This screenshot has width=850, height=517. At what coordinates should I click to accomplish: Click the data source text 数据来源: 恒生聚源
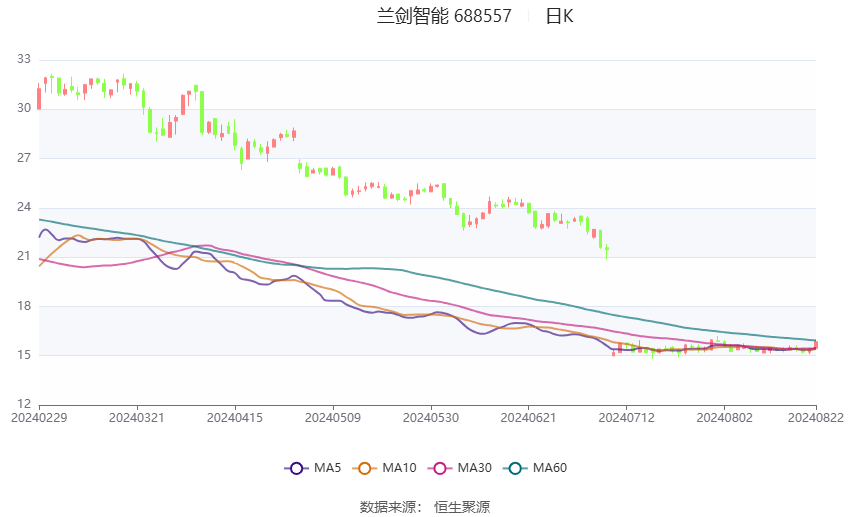(425, 507)
